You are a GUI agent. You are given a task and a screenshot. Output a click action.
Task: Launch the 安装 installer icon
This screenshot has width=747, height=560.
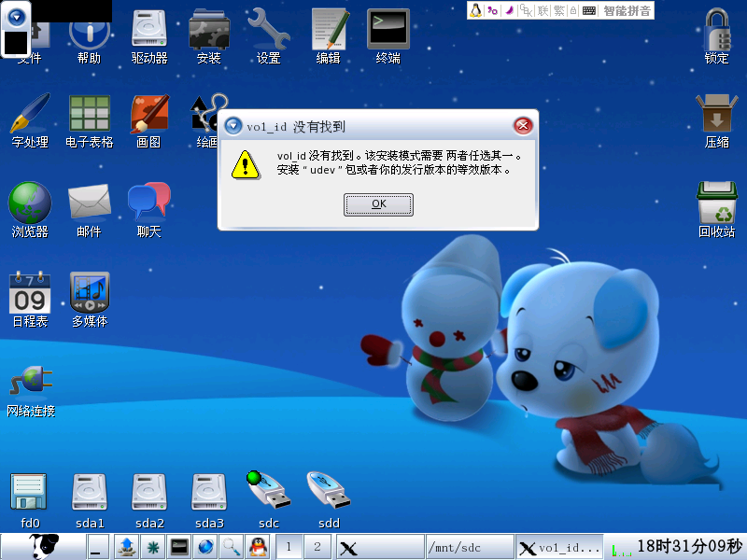click(209, 35)
